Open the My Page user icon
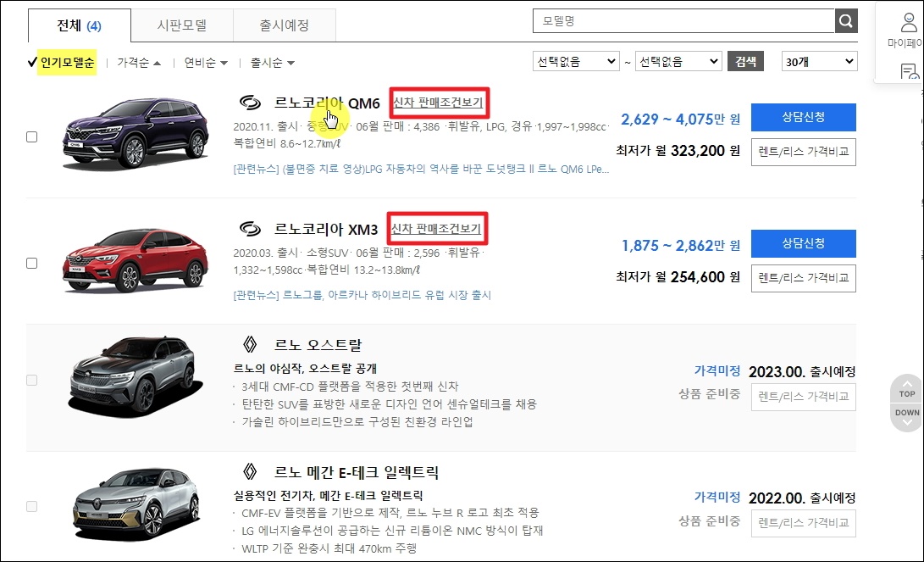The height and width of the screenshot is (562, 924). tap(908, 23)
